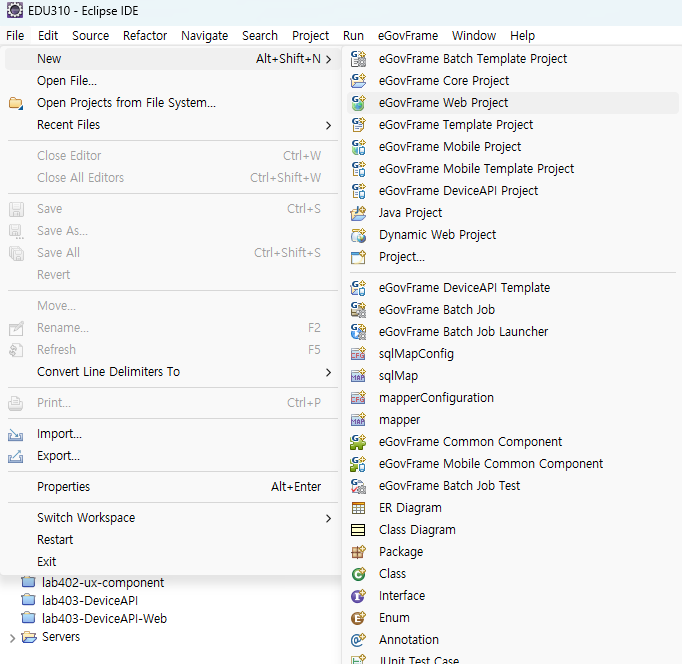Click the eGovFrame Mobile Common Component icon
The image size is (682, 664).
coord(358,464)
